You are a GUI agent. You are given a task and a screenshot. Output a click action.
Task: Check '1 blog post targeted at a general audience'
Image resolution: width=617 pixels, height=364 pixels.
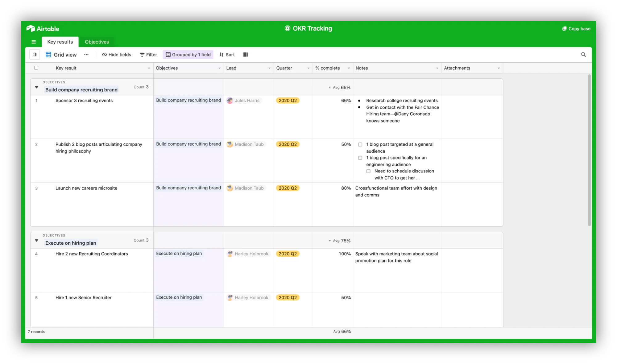[360, 144]
